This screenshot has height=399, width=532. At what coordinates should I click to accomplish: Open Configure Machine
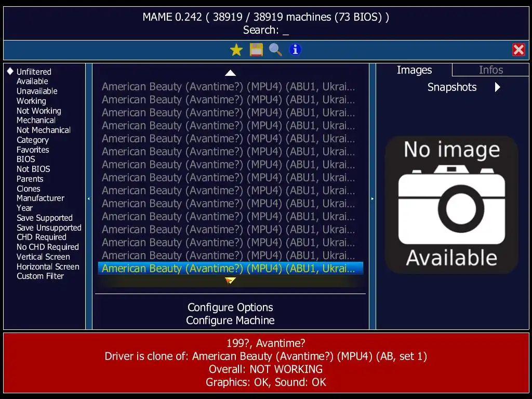coord(230,321)
